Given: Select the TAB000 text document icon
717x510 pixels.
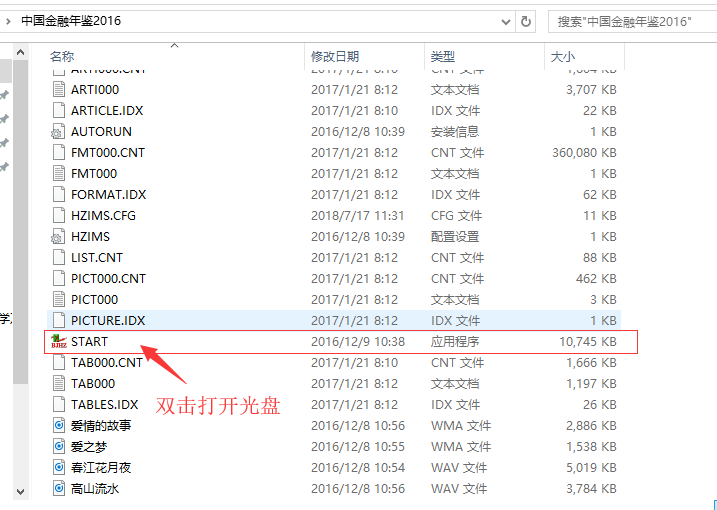Looking at the screenshot, I should click(59, 384).
